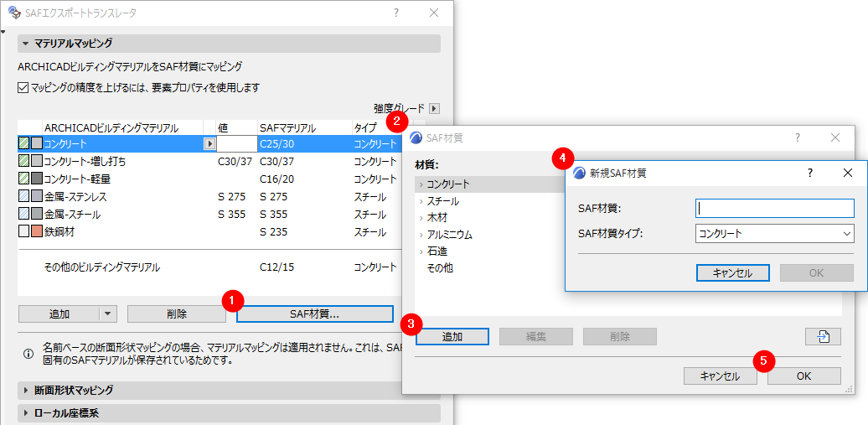Click the ARCHICADビルディングマテリアル column header
Screen dimensions: 868x425
(111, 128)
